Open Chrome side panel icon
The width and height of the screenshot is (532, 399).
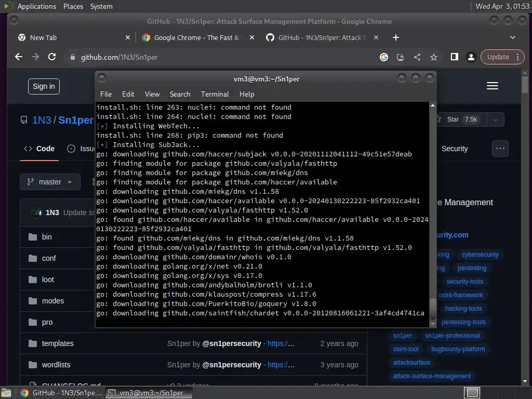point(454,57)
